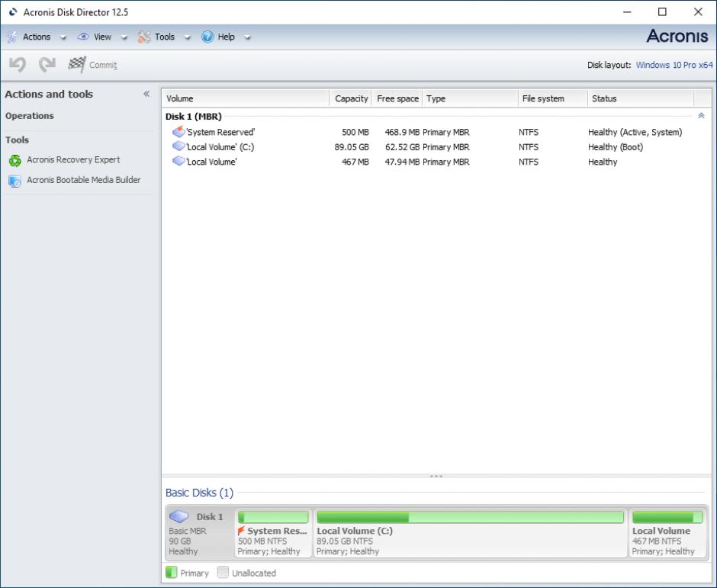717x588 pixels.
Task: Select the 'Local Volume' 467 MB row name
Action: pyautogui.click(x=211, y=162)
